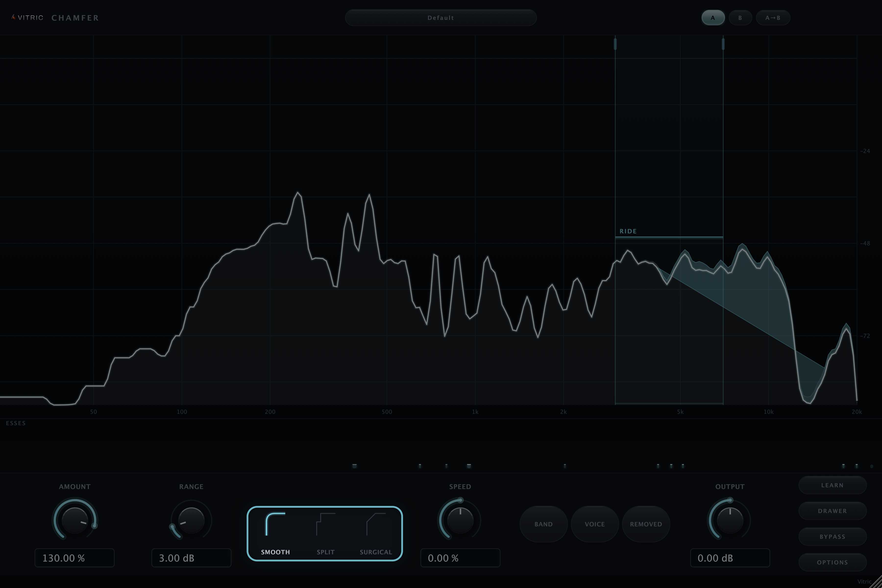882x588 pixels.
Task: Click the 5k frequency axis label
Action: (680, 412)
